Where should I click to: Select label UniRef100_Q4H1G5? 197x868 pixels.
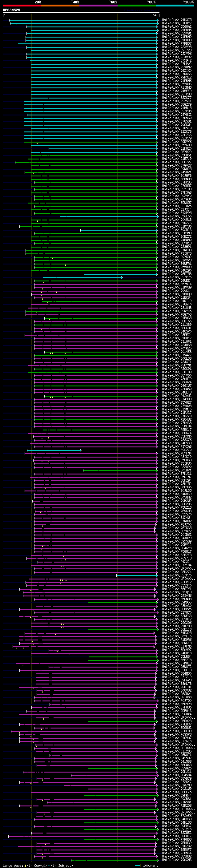click(177, 823)
